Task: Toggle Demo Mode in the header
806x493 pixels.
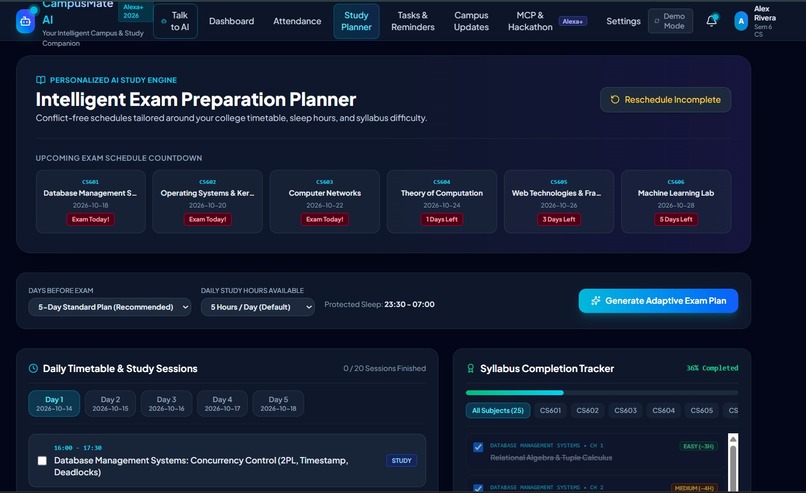Action: 670,21
